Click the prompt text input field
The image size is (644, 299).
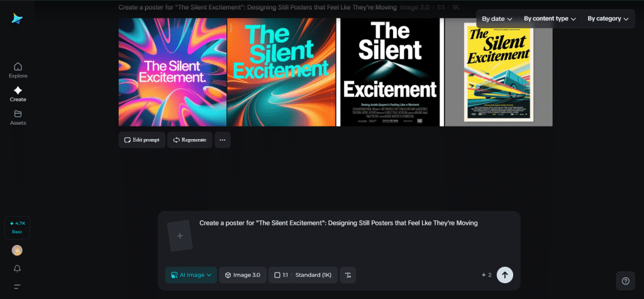352,236
